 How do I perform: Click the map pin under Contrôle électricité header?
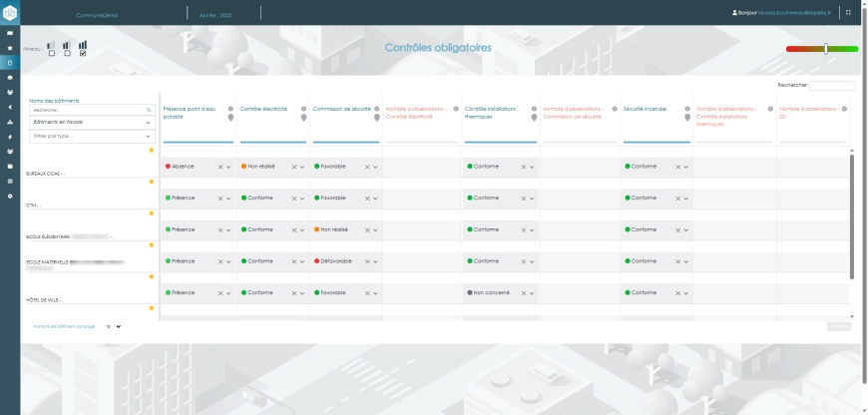(x=303, y=118)
